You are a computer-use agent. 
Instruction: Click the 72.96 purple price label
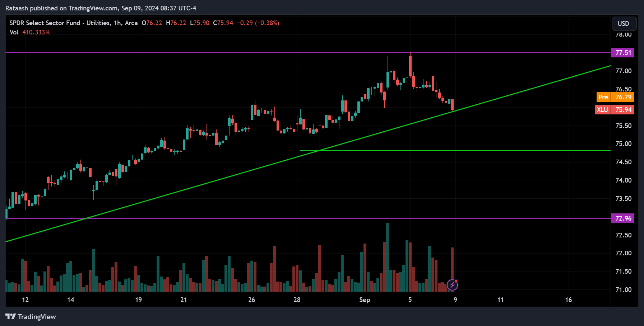click(622, 218)
